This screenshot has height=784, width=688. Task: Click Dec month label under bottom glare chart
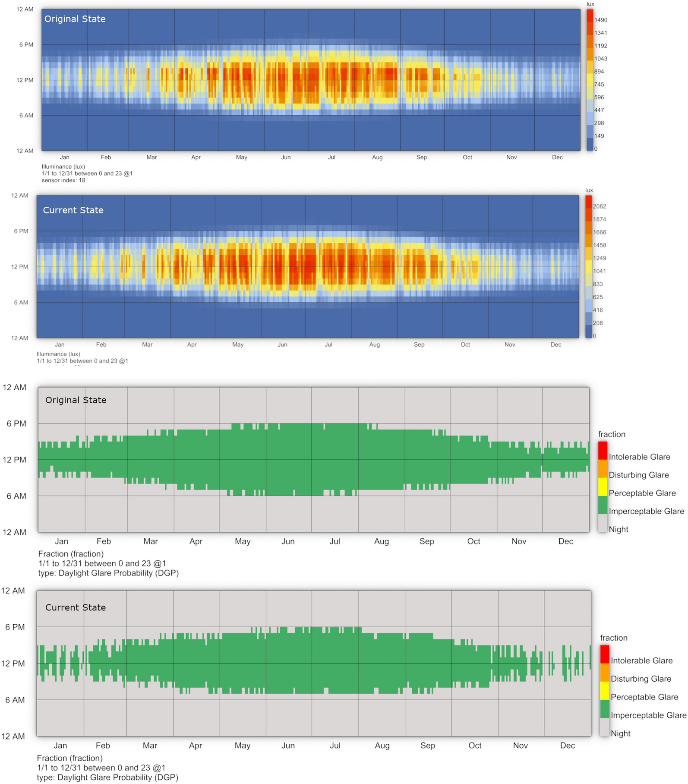coord(567,746)
